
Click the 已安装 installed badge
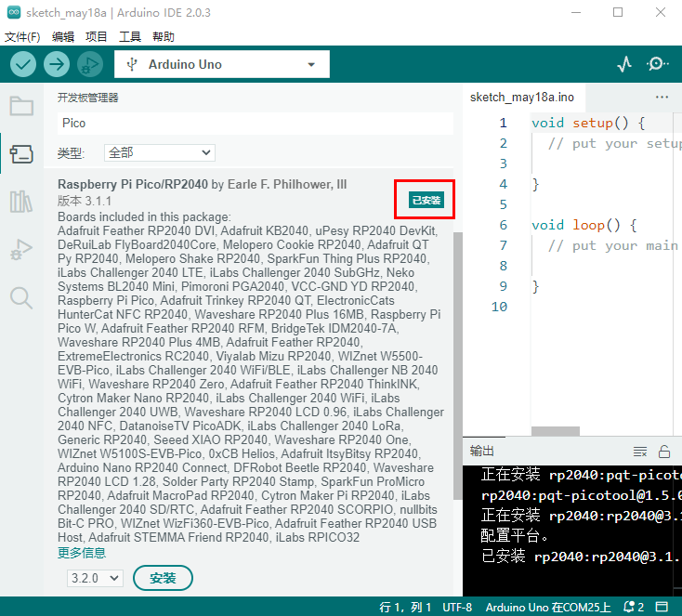click(426, 200)
